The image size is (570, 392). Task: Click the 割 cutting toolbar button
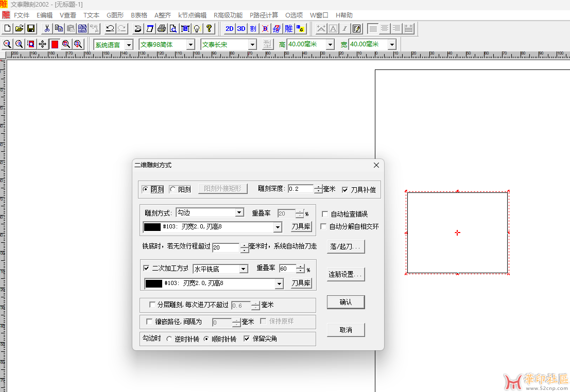(x=253, y=29)
